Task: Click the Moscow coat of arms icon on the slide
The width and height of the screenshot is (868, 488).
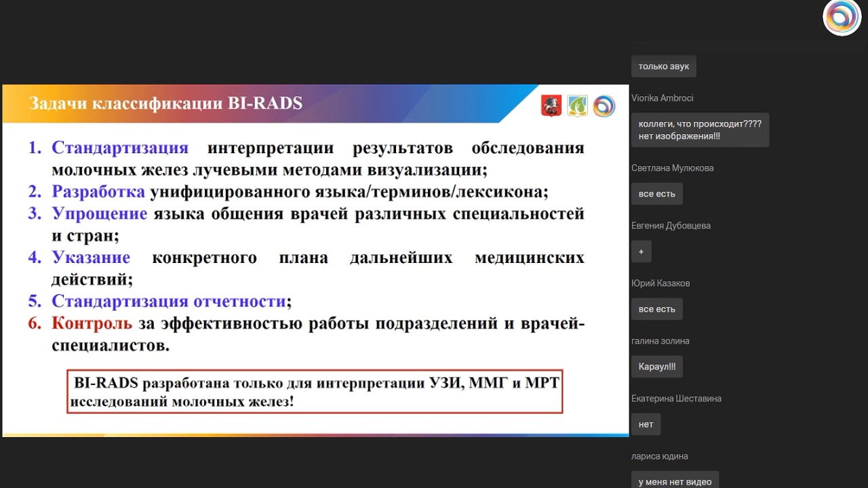Action: [x=551, y=106]
